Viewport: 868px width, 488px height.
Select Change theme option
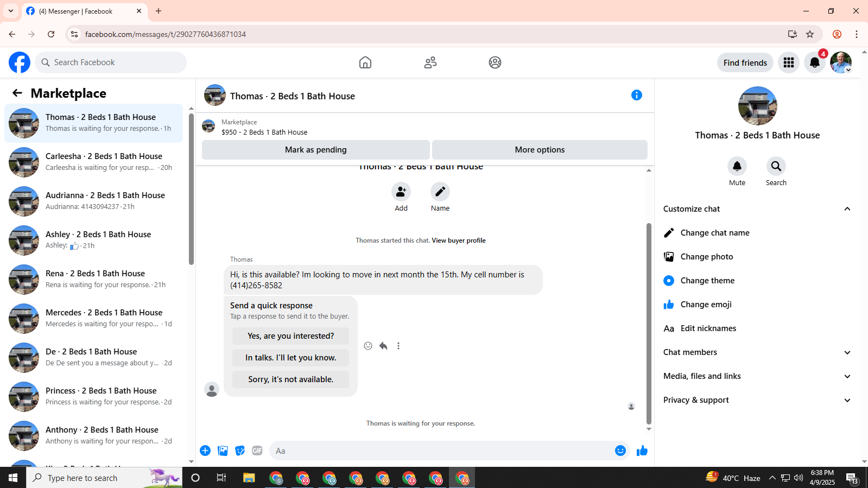click(757, 281)
